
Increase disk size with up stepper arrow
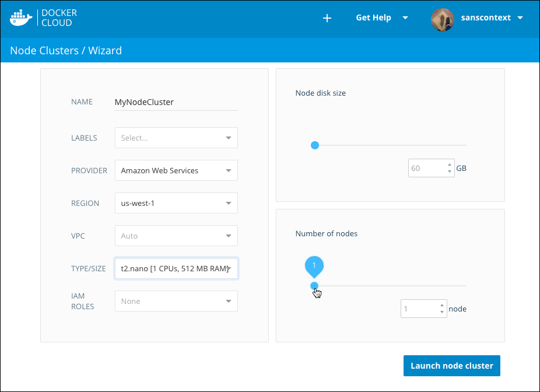[x=449, y=165]
